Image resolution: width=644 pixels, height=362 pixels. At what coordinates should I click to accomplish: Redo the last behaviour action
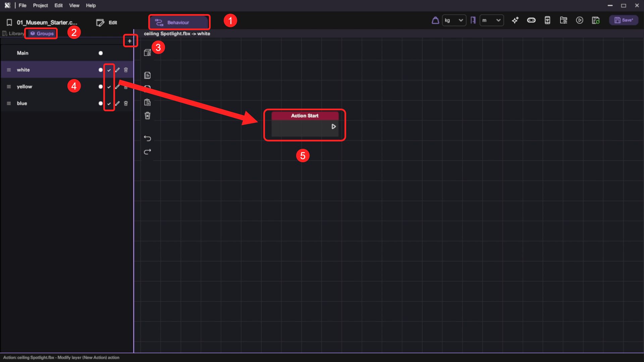tap(147, 152)
